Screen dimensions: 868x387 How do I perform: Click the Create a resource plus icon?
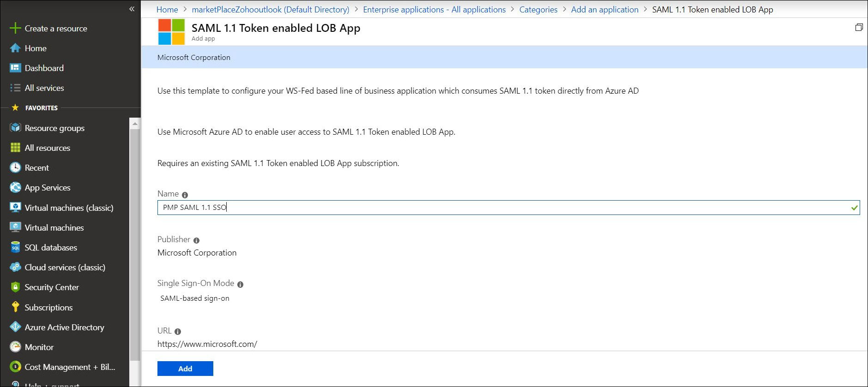point(15,28)
